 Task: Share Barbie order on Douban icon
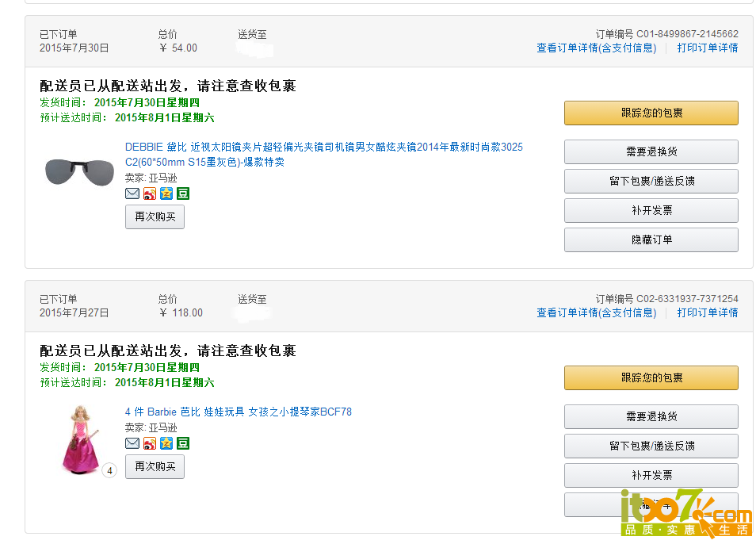coord(183,443)
